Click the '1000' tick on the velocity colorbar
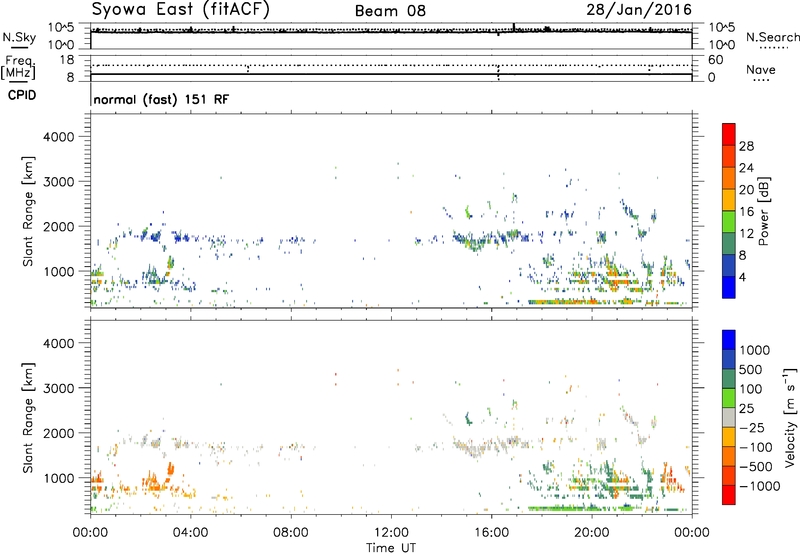The image size is (800, 554). (755, 350)
